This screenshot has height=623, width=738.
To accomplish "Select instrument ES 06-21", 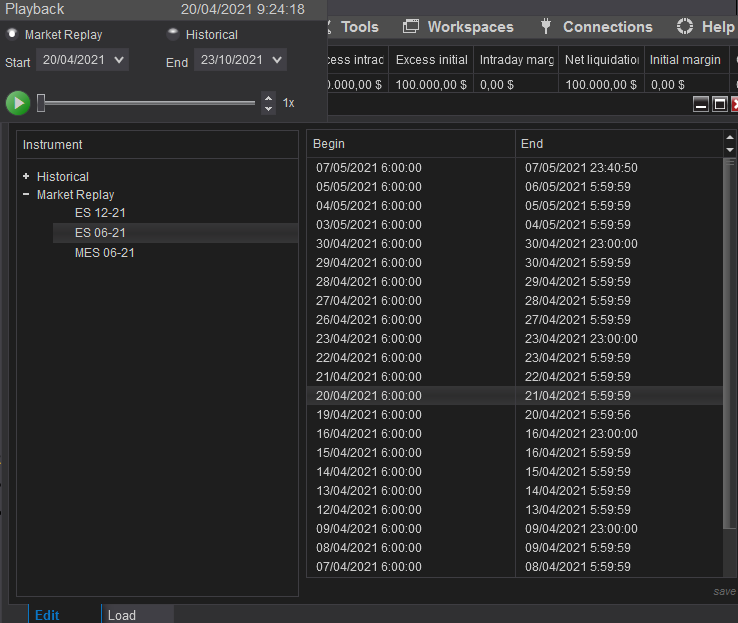I will (175, 233).
